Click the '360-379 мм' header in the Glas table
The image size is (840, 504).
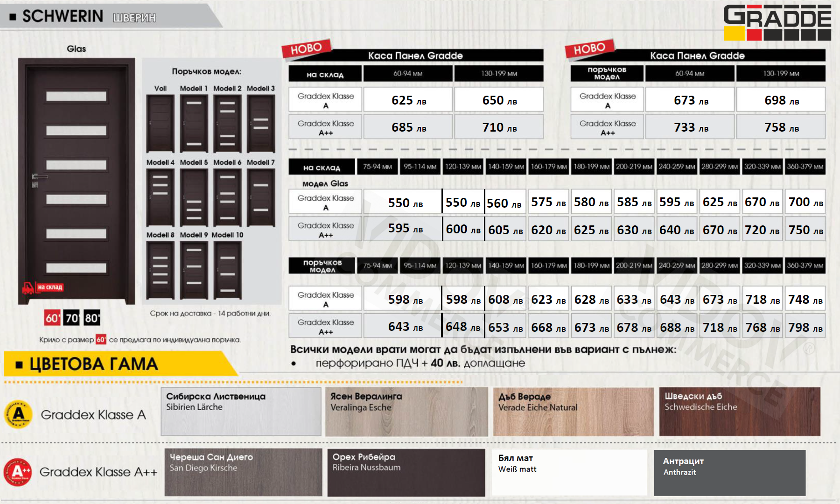(x=805, y=167)
